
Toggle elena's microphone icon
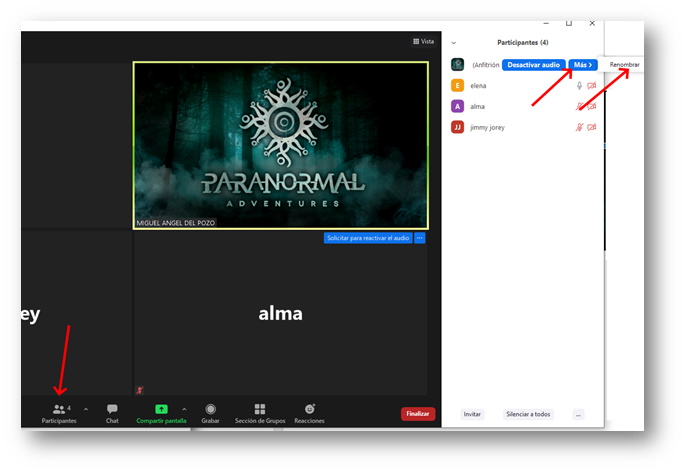[x=579, y=86]
